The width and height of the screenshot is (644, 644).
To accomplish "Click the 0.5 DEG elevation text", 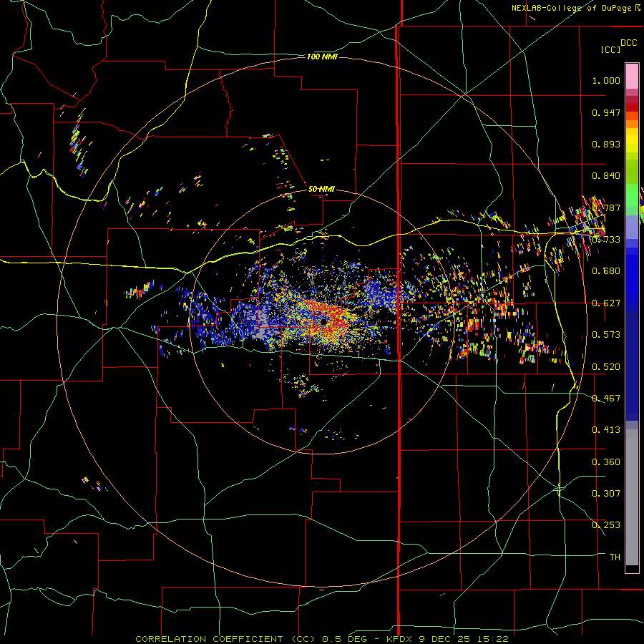I will coord(344,639).
